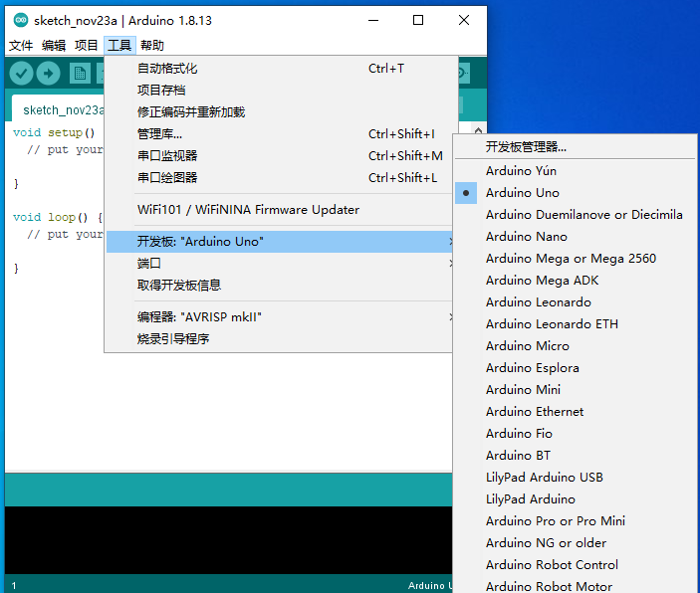Select Arduino Mega or Mega 2560
Image resolution: width=700 pixels, height=593 pixels.
point(575,259)
